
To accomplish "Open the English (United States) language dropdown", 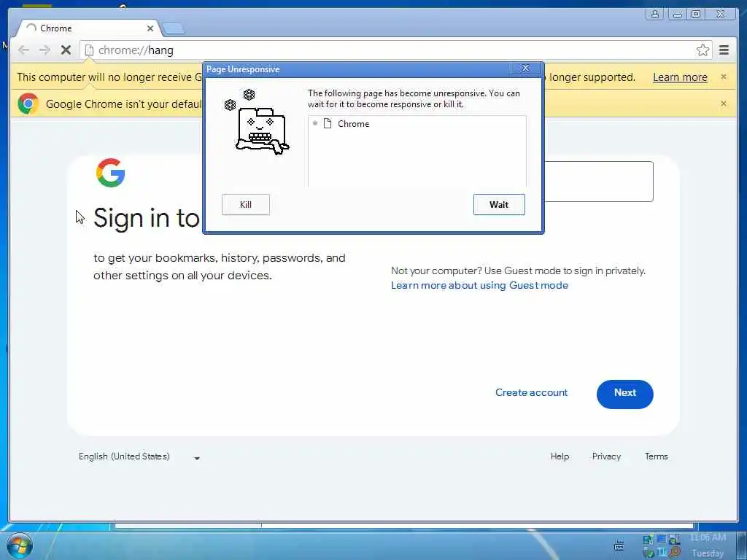I will (139, 456).
